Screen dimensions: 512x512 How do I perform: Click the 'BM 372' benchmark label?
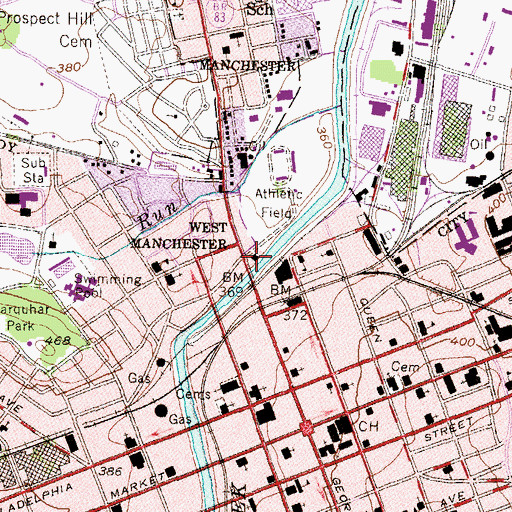click(289, 302)
